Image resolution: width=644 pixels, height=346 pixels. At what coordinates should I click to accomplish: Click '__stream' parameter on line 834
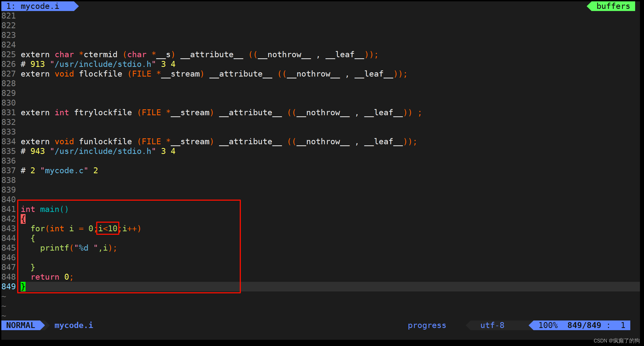coord(190,142)
